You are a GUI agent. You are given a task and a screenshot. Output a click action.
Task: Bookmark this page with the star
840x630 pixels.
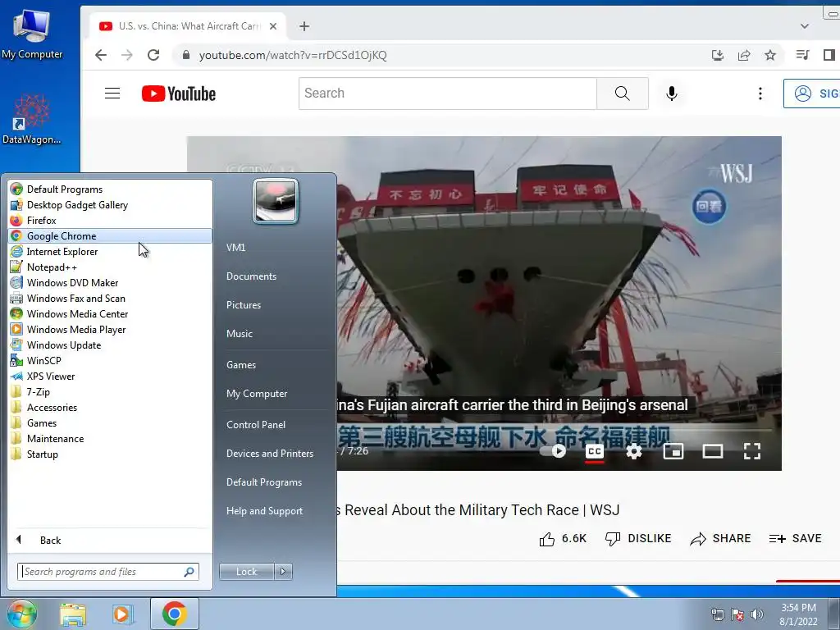pos(769,55)
